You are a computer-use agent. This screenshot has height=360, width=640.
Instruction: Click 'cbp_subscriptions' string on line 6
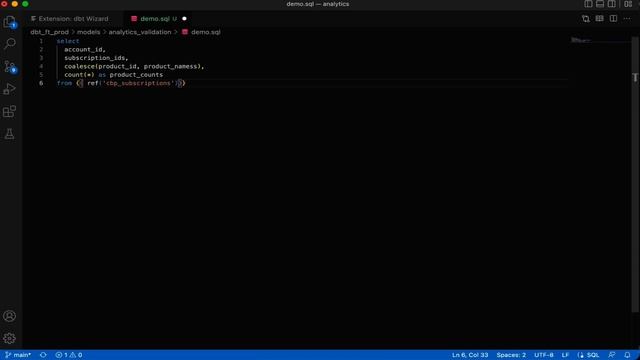pyautogui.click(x=138, y=83)
